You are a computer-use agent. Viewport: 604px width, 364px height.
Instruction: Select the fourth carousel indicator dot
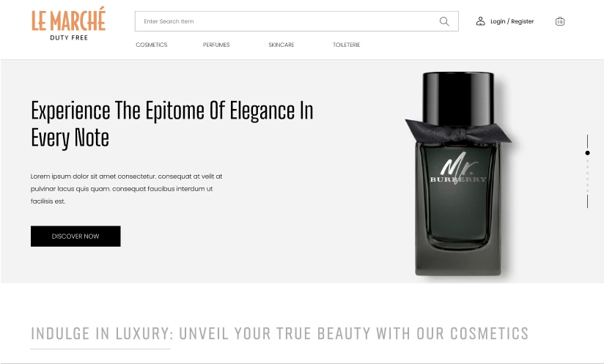coord(587,173)
